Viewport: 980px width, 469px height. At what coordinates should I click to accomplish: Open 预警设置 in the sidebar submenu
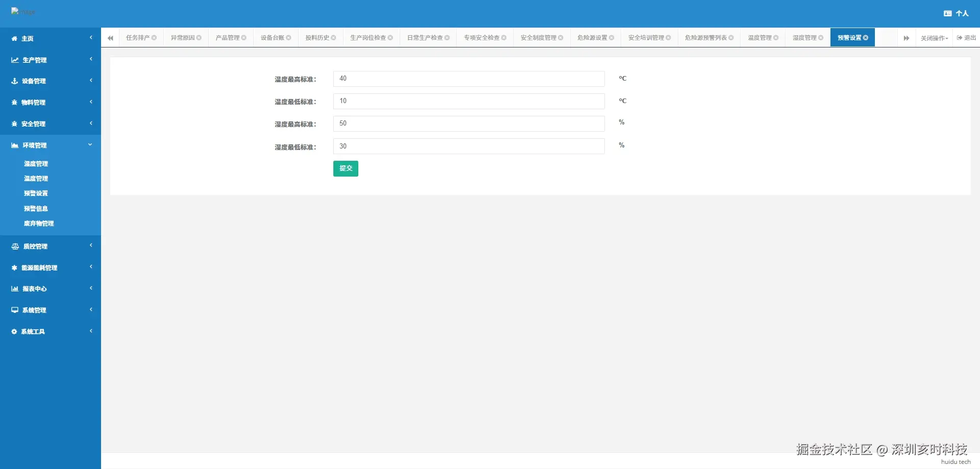click(x=36, y=193)
